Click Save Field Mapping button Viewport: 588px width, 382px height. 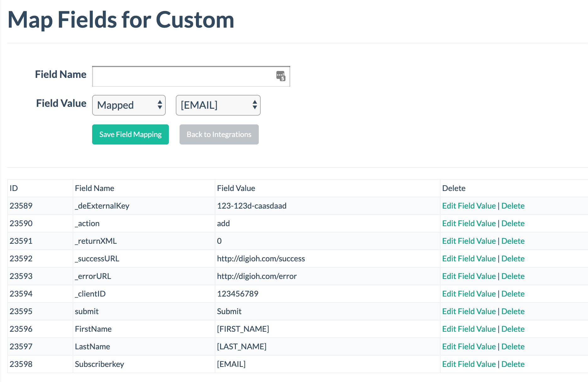(130, 134)
